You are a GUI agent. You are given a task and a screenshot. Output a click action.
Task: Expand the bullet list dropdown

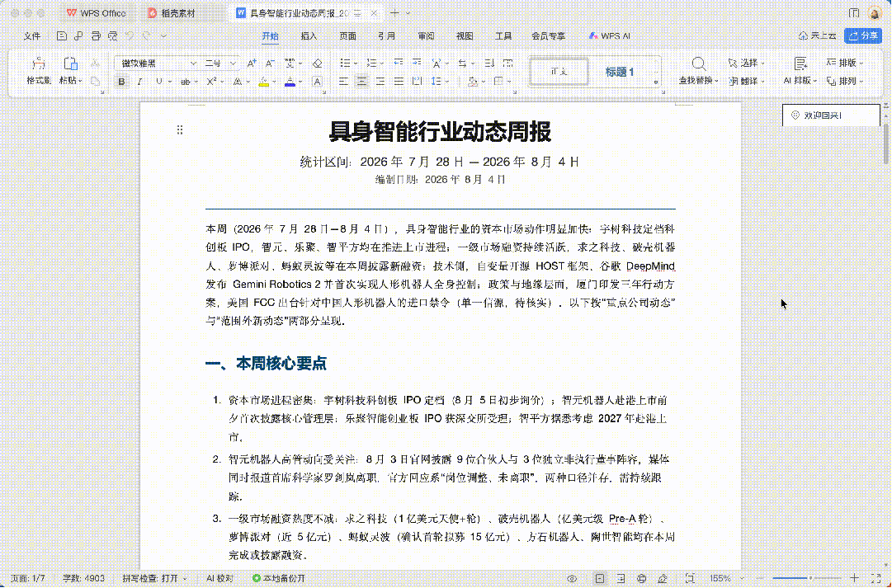[x=356, y=64]
